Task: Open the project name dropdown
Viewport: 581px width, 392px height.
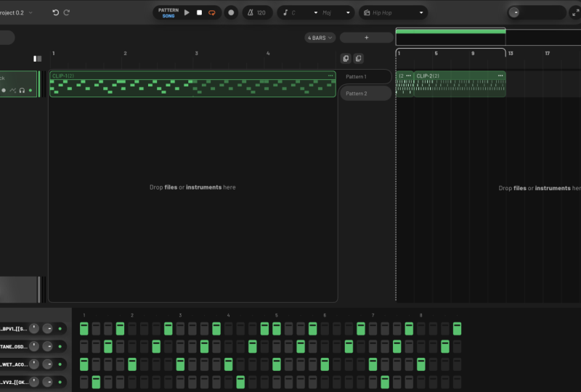Action: (15, 12)
